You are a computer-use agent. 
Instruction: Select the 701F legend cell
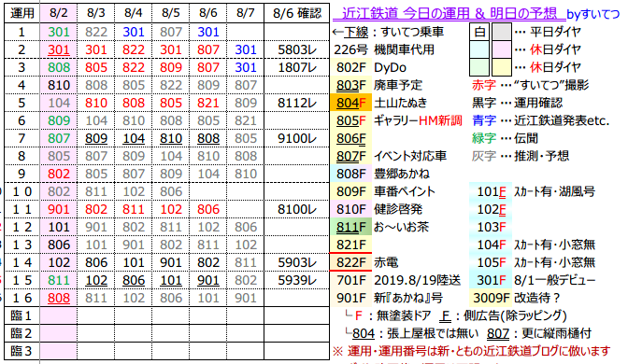(350, 280)
